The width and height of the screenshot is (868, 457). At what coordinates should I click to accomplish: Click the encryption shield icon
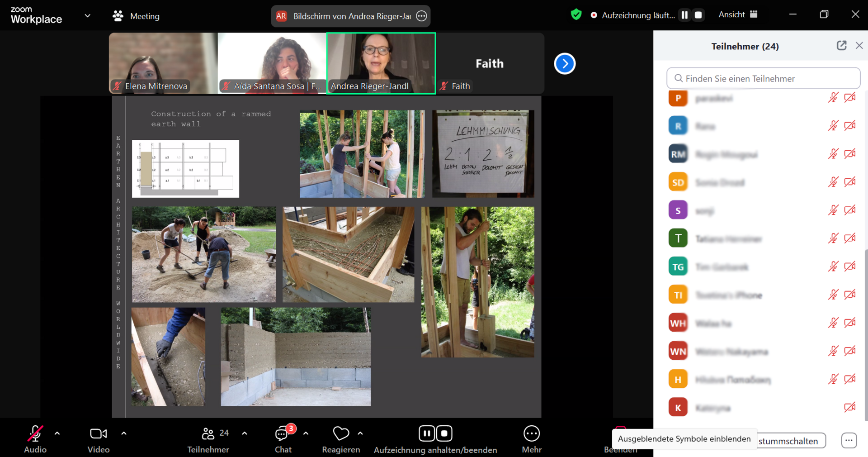[576, 15]
